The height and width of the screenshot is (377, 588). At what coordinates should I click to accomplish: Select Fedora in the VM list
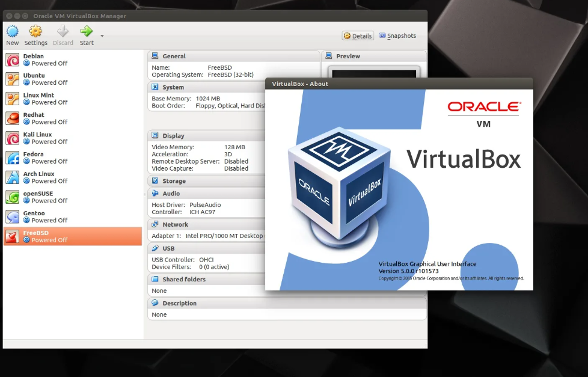click(73, 158)
